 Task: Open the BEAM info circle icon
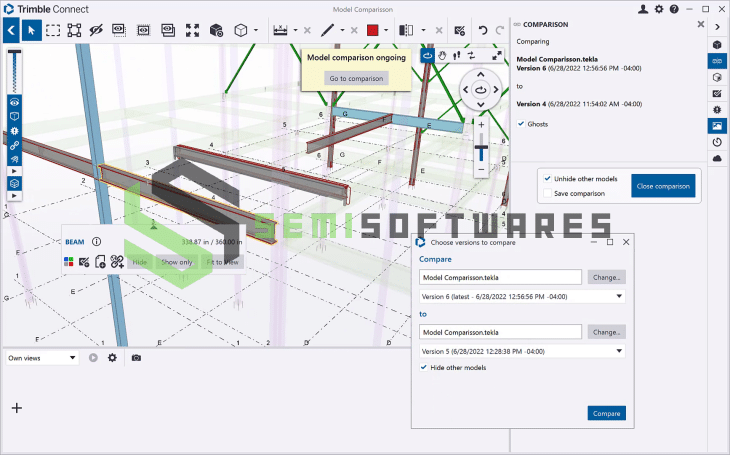[x=96, y=241]
